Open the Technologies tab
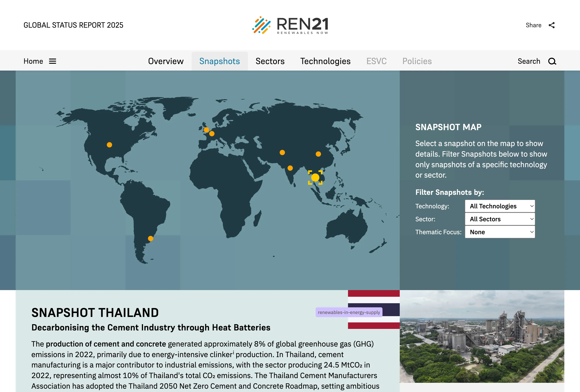 325,61
